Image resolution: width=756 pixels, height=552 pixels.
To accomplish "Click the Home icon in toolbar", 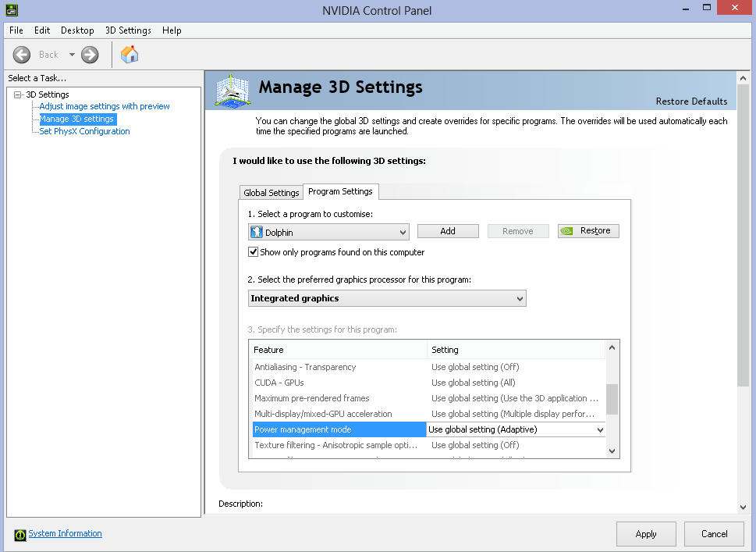I will (130, 54).
